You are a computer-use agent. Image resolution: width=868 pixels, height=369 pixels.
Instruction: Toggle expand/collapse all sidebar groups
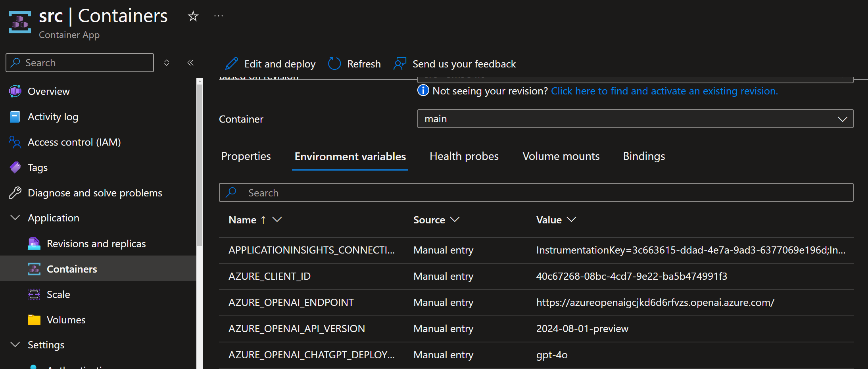pos(167,63)
